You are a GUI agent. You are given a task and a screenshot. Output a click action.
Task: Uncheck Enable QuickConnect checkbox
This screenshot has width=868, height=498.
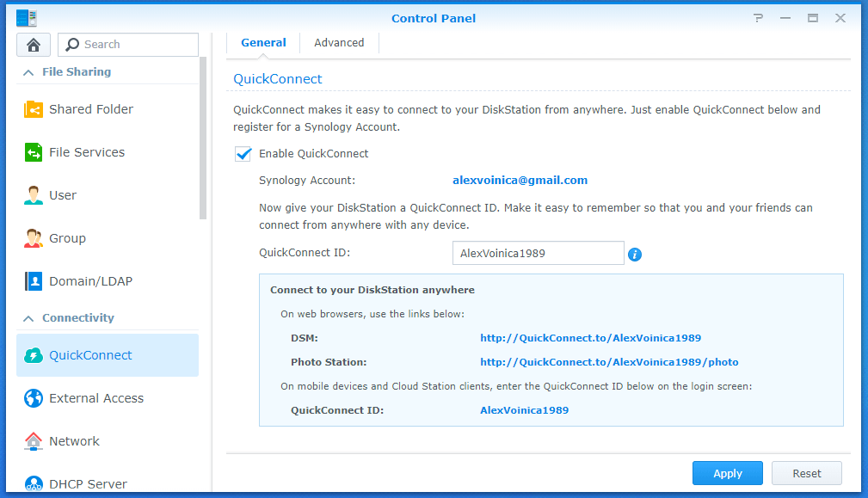click(243, 154)
